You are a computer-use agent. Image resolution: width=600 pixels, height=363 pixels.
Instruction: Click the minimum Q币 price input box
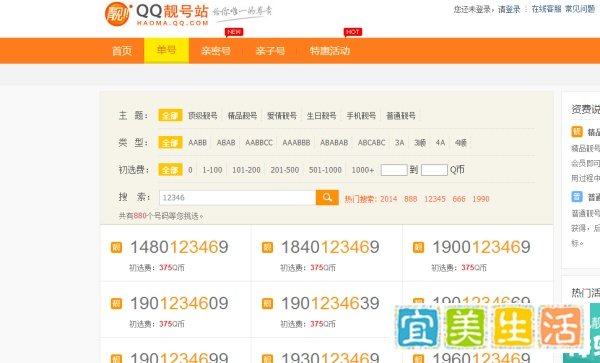pos(394,170)
